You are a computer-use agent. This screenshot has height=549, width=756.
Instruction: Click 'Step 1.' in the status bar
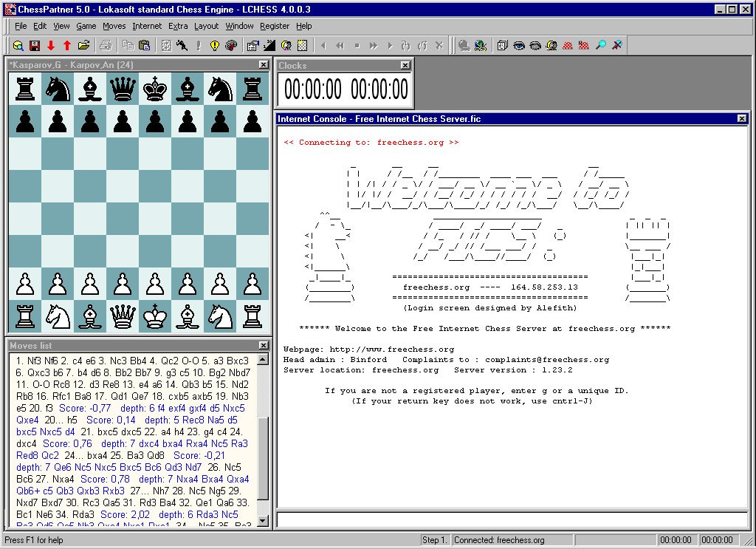435,540
